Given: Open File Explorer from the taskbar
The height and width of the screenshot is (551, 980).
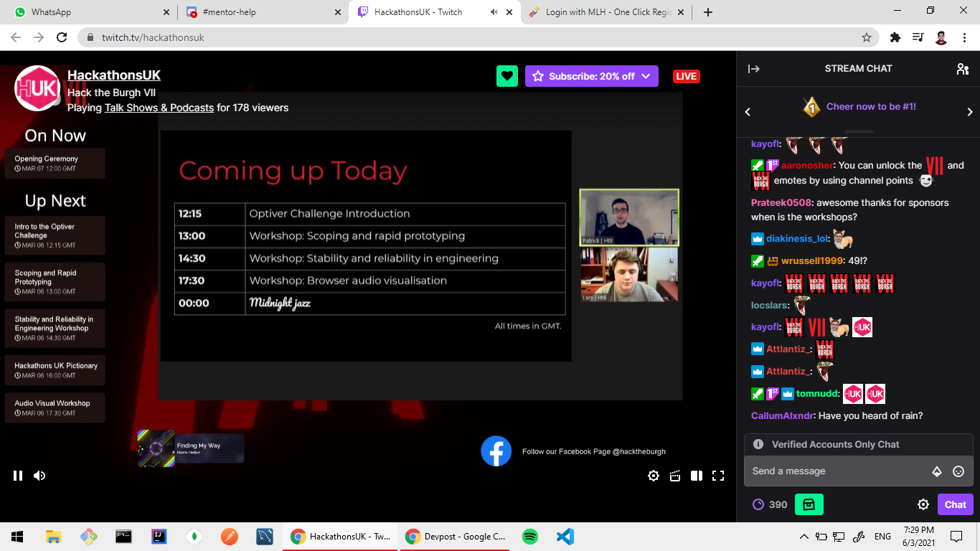Looking at the screenshot, I should pos(53,536).
